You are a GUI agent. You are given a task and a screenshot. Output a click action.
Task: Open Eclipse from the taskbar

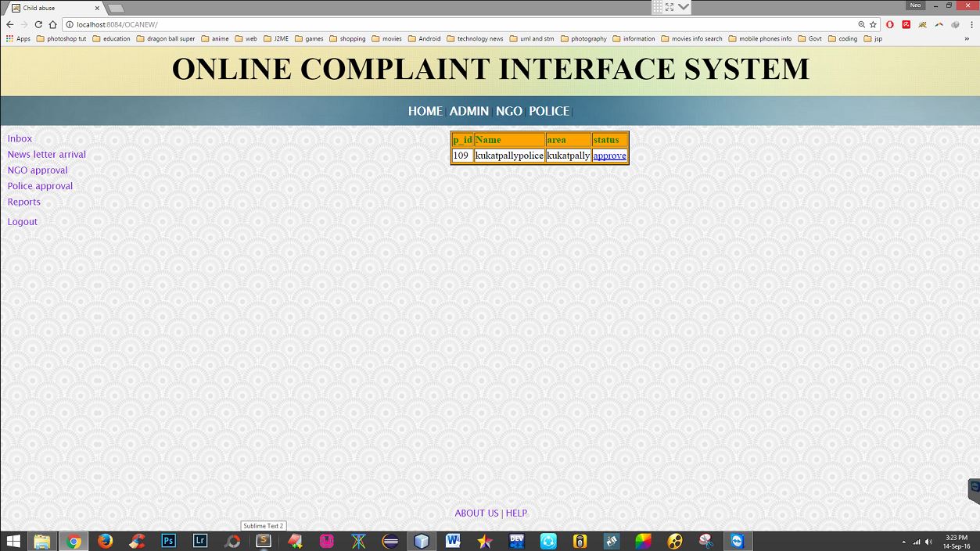[390, 541]
